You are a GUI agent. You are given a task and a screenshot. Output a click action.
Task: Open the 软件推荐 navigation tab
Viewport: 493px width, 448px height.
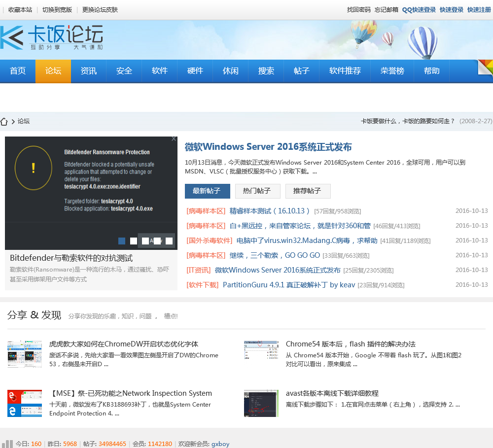point(345,71)
